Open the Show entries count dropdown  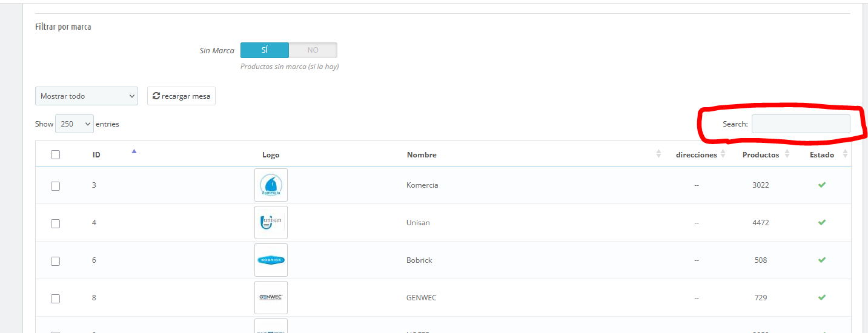coord(75,124)
